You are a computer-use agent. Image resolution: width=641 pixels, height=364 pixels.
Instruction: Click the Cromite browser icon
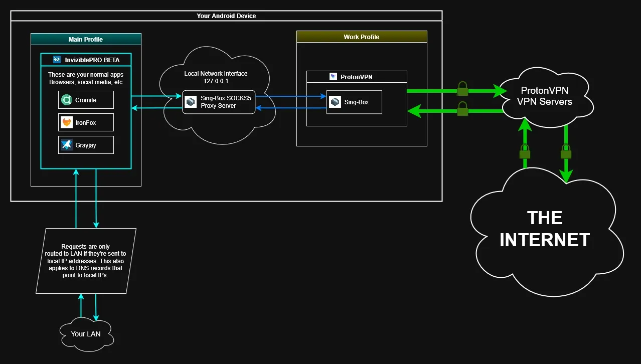pos(67,100)
